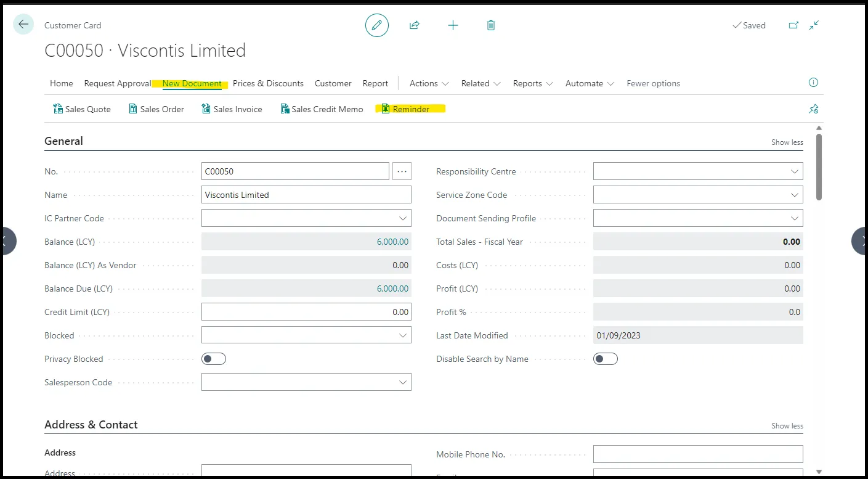Click the Saved status indicator
Viewport: 868px width, 479px height.
pos(748,25)
